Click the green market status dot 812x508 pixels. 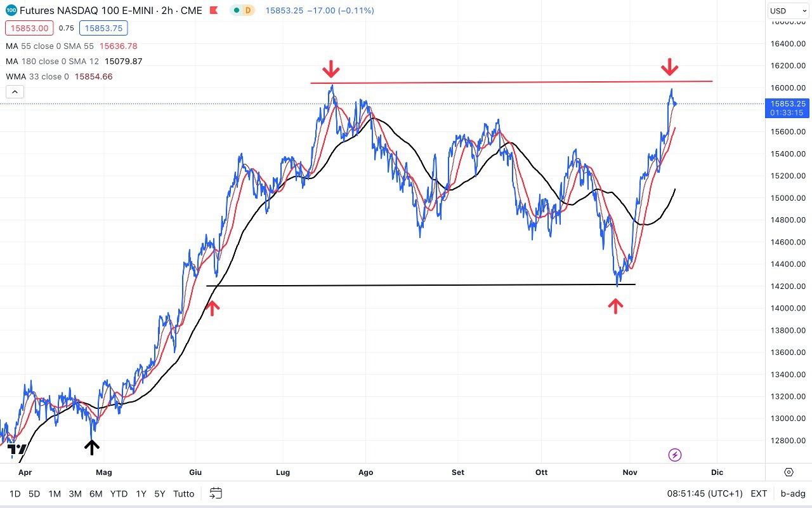235,10
